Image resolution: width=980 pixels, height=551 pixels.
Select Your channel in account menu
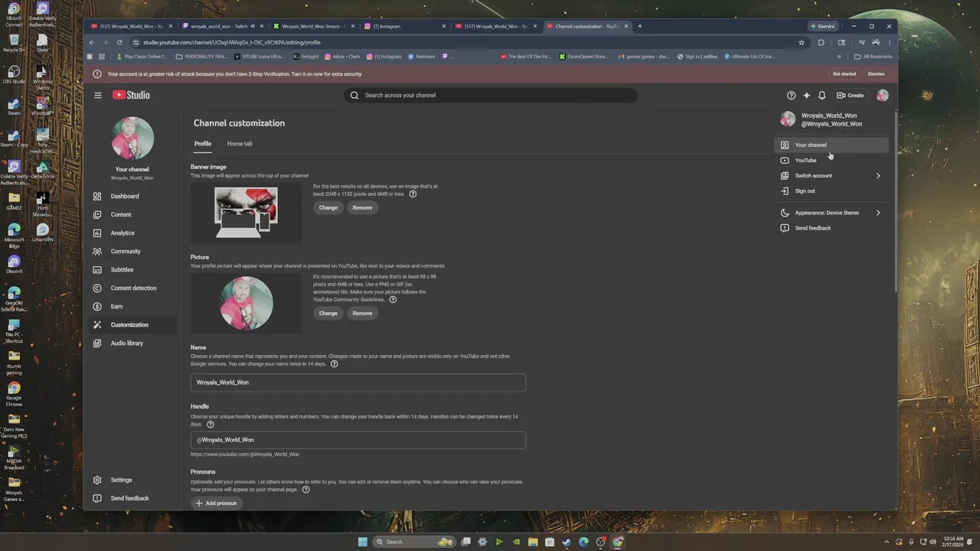(x=831, y=145)
